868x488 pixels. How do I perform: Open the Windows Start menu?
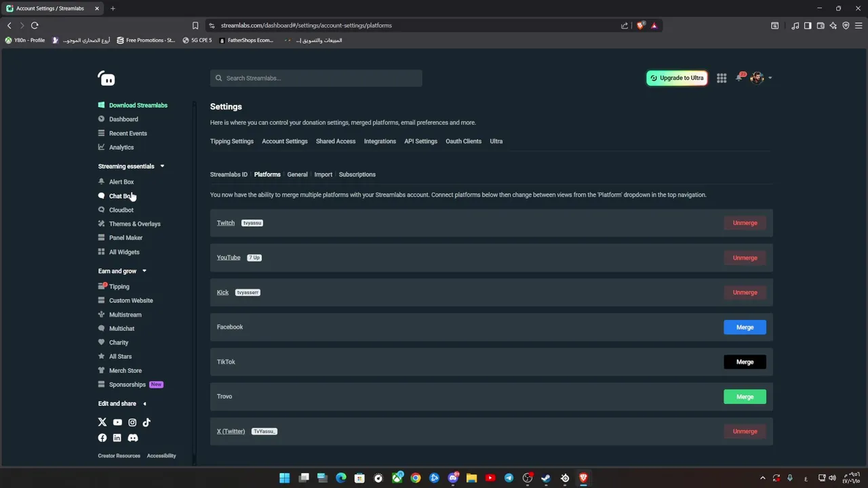(285, 478)
